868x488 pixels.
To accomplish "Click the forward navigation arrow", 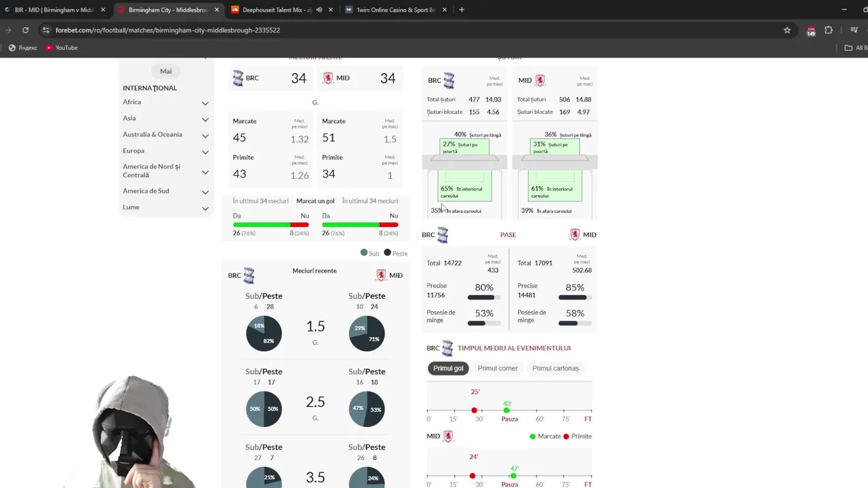I will tap(8, 30).
